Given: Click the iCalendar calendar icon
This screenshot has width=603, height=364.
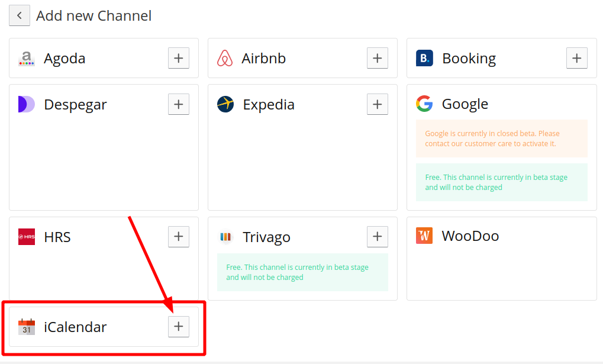Looking at the screenshot, I should [27, 327].
